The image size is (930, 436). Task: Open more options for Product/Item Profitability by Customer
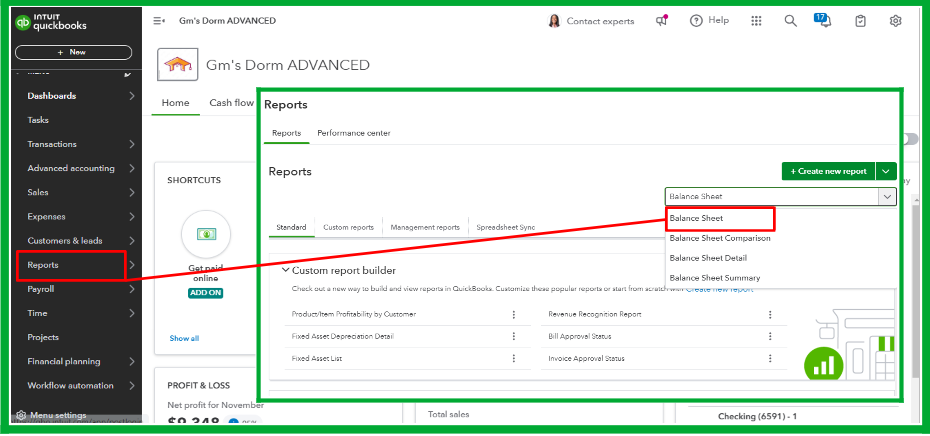(x=514, y=314)
